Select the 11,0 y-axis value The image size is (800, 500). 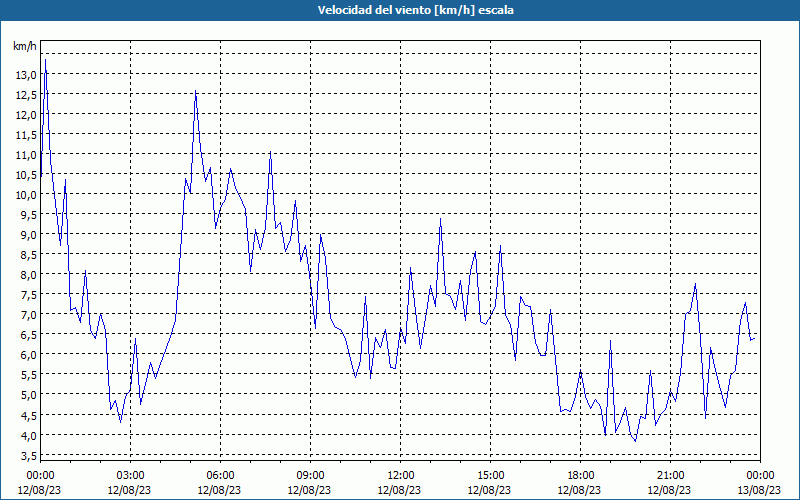tap(26, 155)
